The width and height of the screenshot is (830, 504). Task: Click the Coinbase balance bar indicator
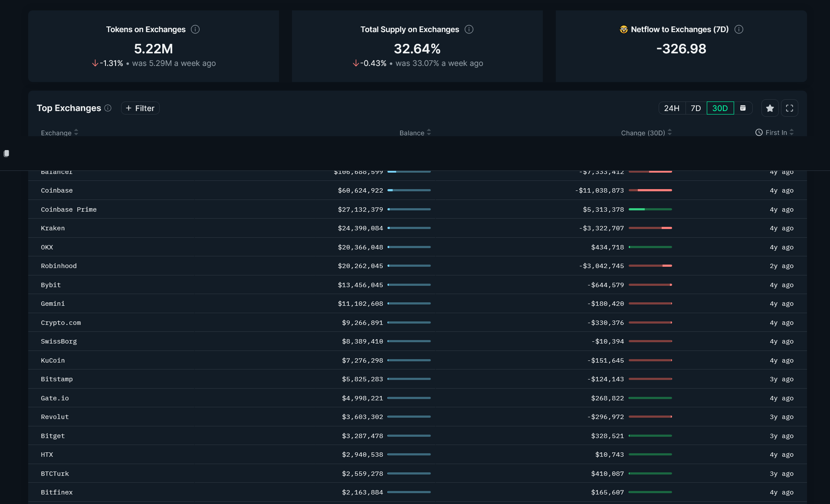click(409, 190)
